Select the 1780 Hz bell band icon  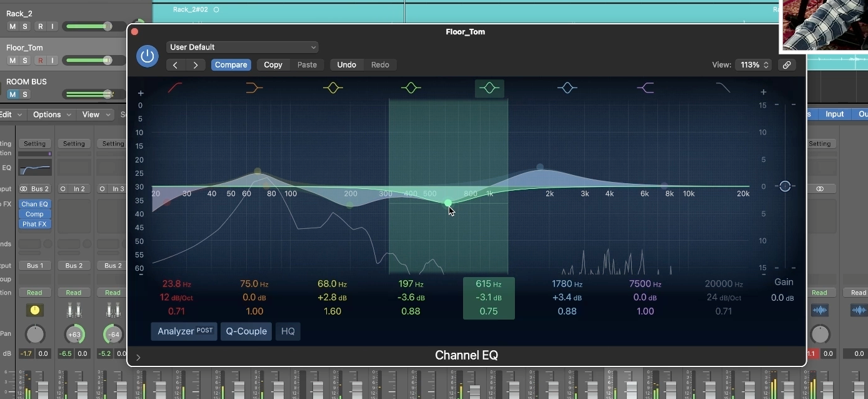tap(567, 88)
